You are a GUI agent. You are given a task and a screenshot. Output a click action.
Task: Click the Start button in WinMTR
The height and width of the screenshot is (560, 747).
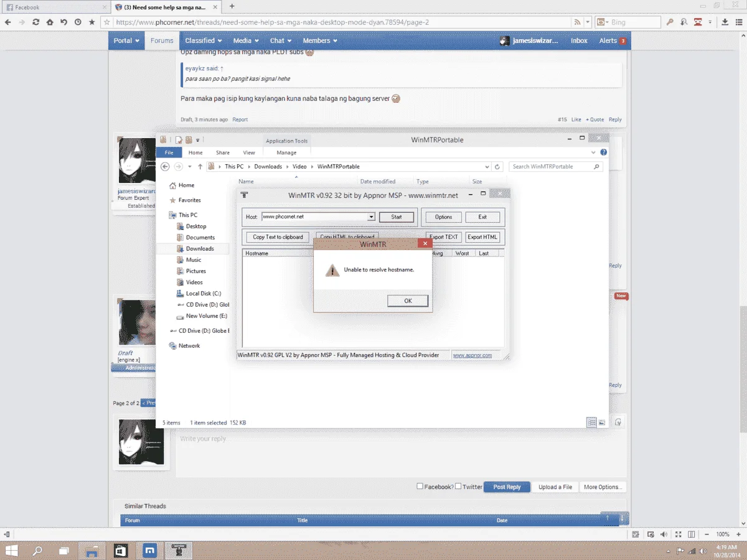[x=397, y=217]
